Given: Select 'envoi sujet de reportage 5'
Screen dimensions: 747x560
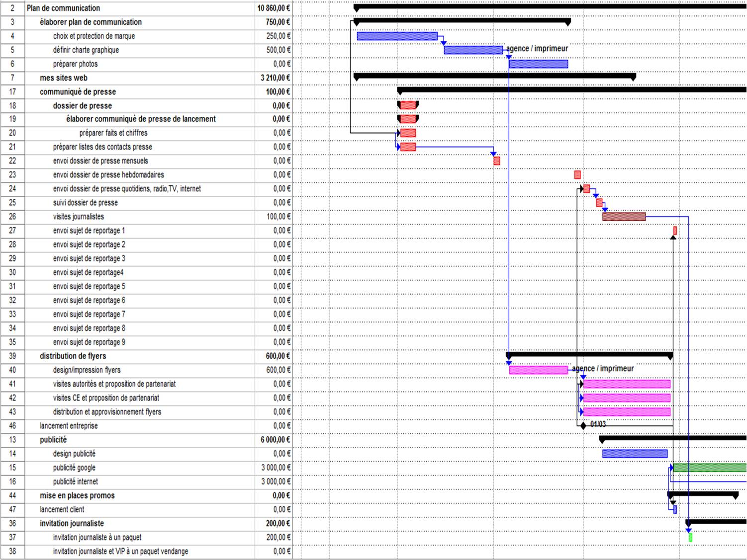Looking at the screenshot, I should tap(89, 286).
